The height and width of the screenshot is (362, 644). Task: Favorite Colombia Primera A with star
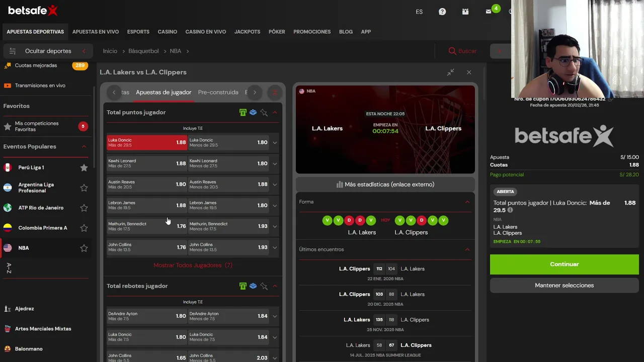click(x=84, y=228)
